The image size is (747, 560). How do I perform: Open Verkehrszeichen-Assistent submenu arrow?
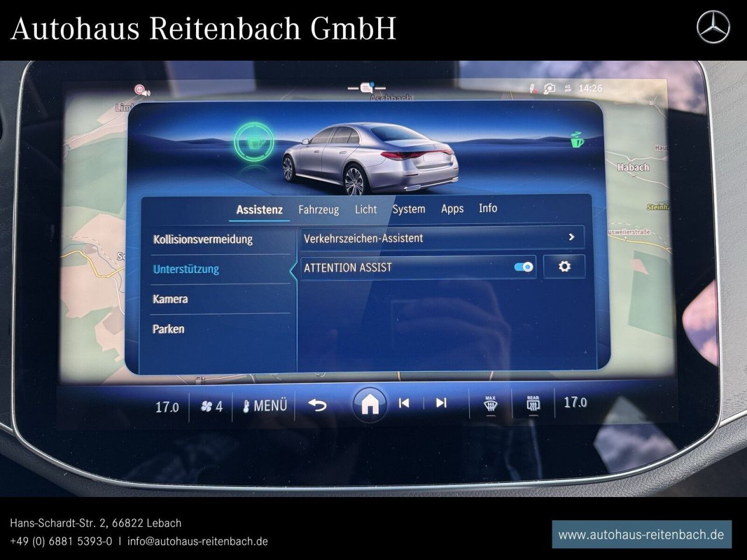(571, 237)
